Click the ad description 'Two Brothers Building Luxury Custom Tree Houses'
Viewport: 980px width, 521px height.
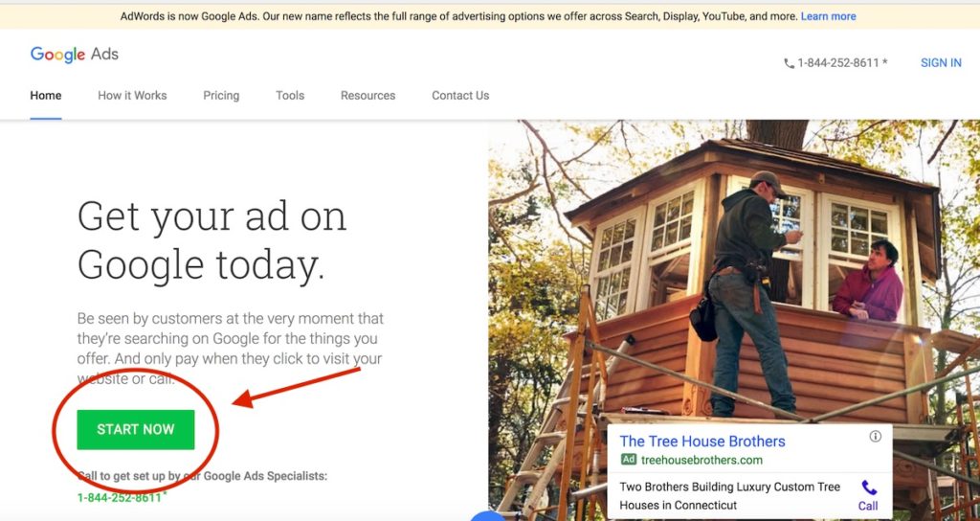pos(730,496)
